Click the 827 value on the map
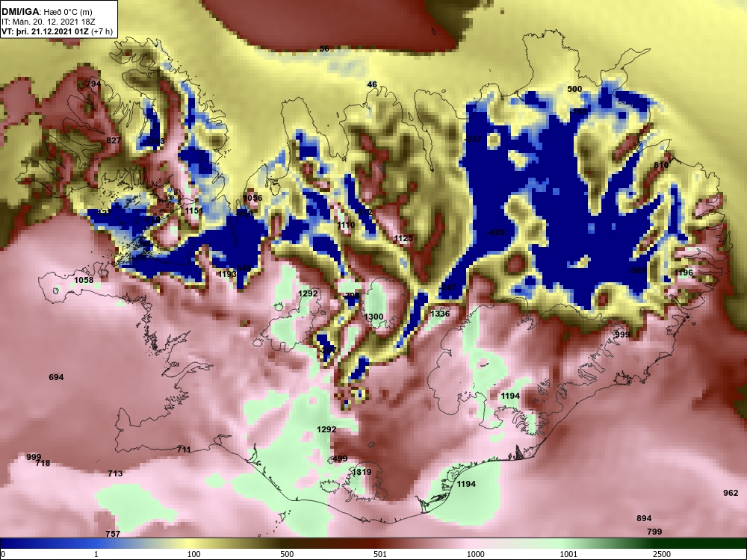 [114, 140]
